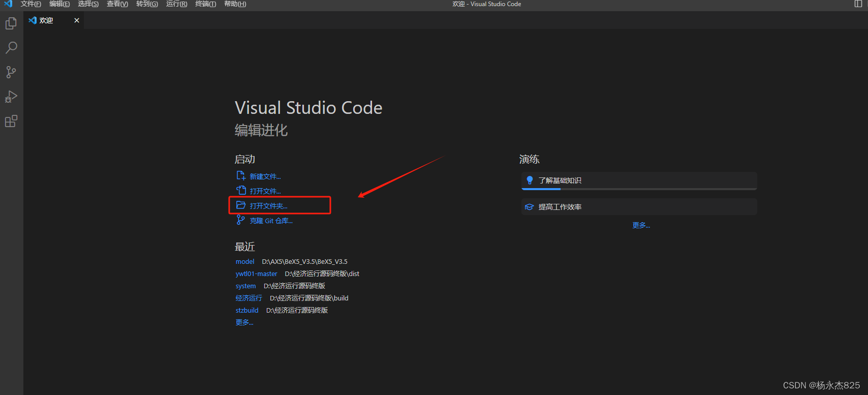Click the lightbulb icon in 了解基础知识

[530, 180]
